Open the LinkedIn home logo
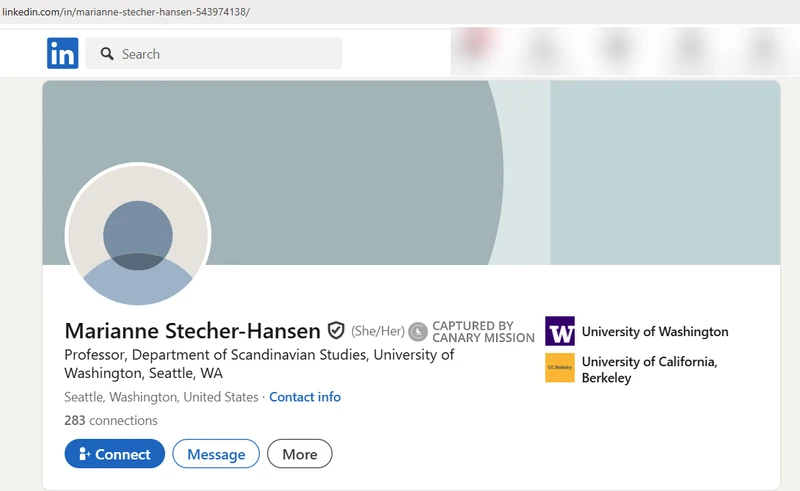 click(63, 53)
